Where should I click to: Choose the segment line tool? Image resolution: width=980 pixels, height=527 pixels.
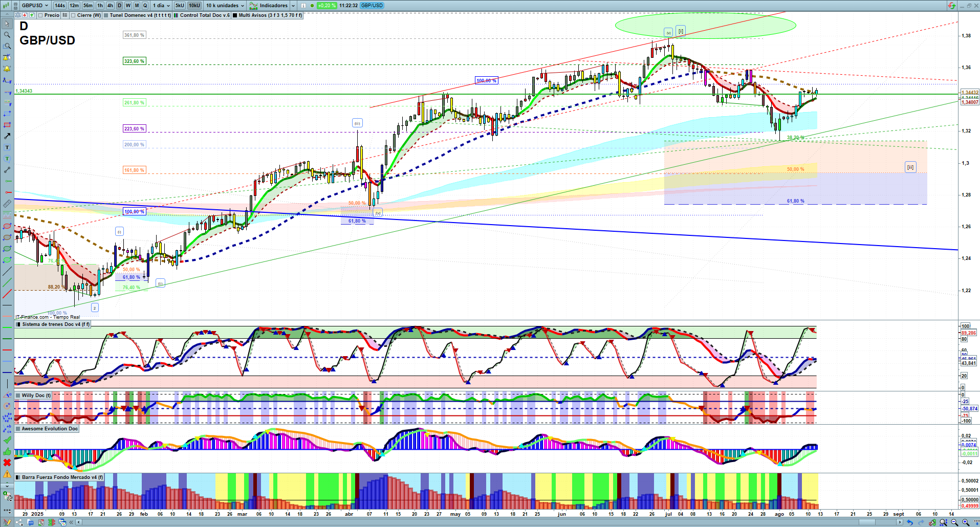click(7, 170)
